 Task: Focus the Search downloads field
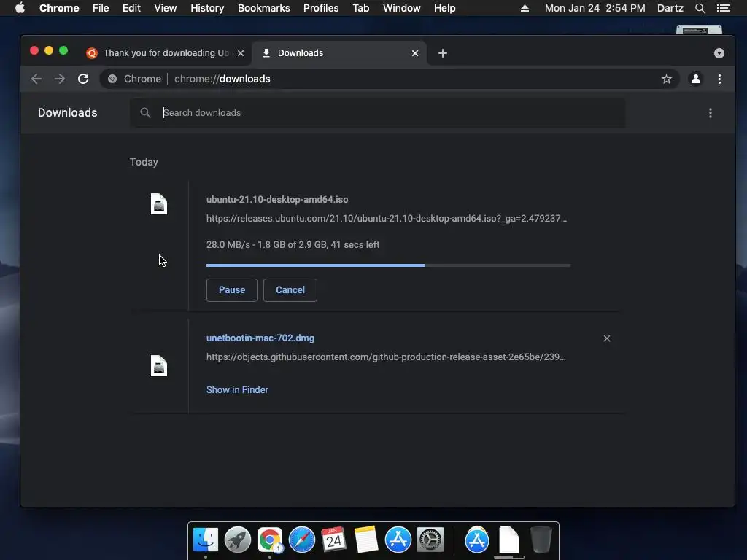(x=377, y=113)
